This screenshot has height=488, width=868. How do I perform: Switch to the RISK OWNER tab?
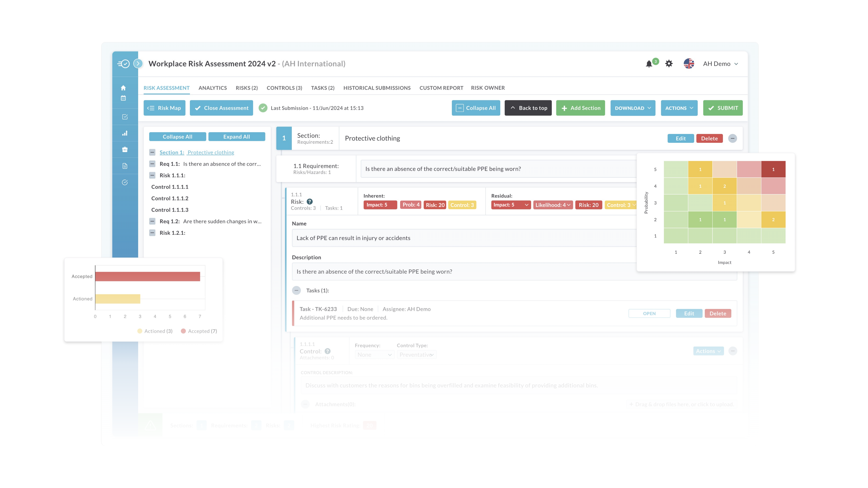click(488, 88)
